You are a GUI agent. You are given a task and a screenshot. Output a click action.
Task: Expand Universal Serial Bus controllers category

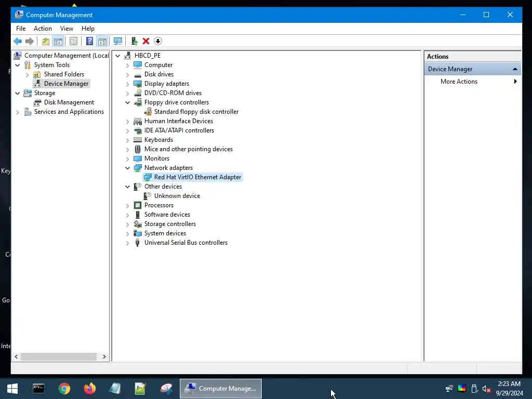[128, 243]
